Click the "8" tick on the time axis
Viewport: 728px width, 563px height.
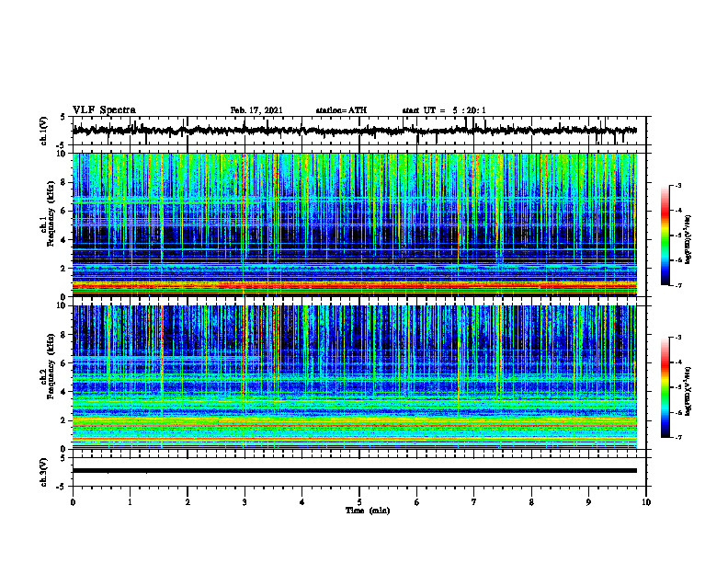click(x=531, y=502)
